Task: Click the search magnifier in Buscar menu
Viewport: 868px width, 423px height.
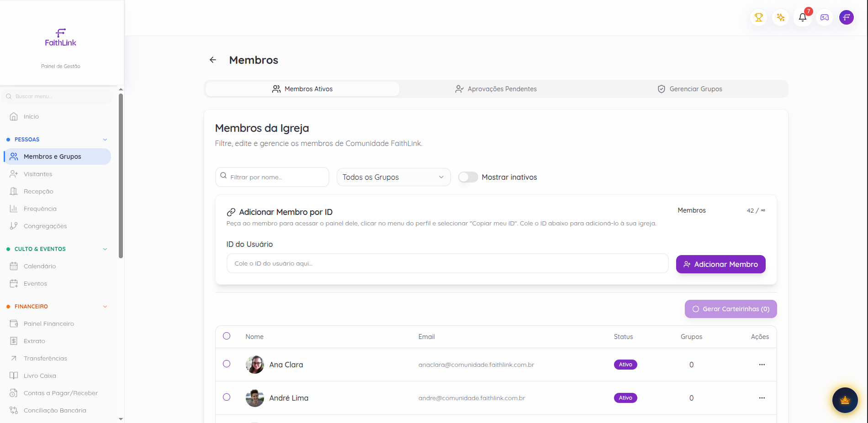Action: point(9,96)
